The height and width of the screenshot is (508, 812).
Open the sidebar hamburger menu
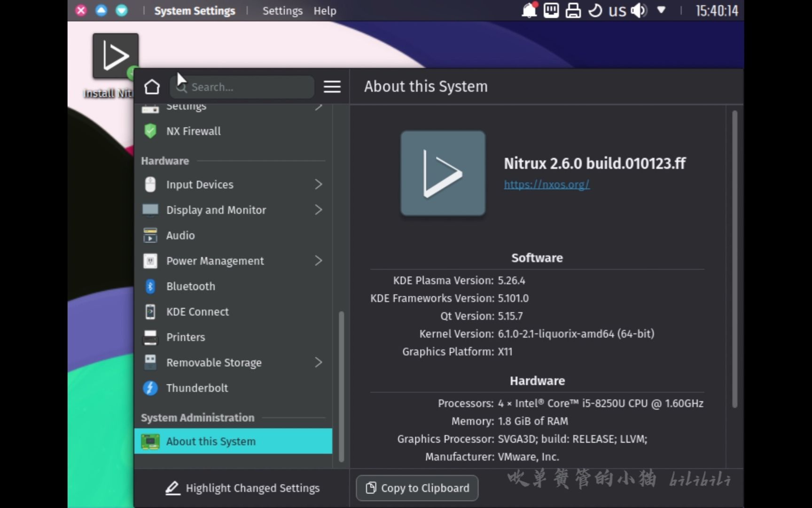coord(332,87)
